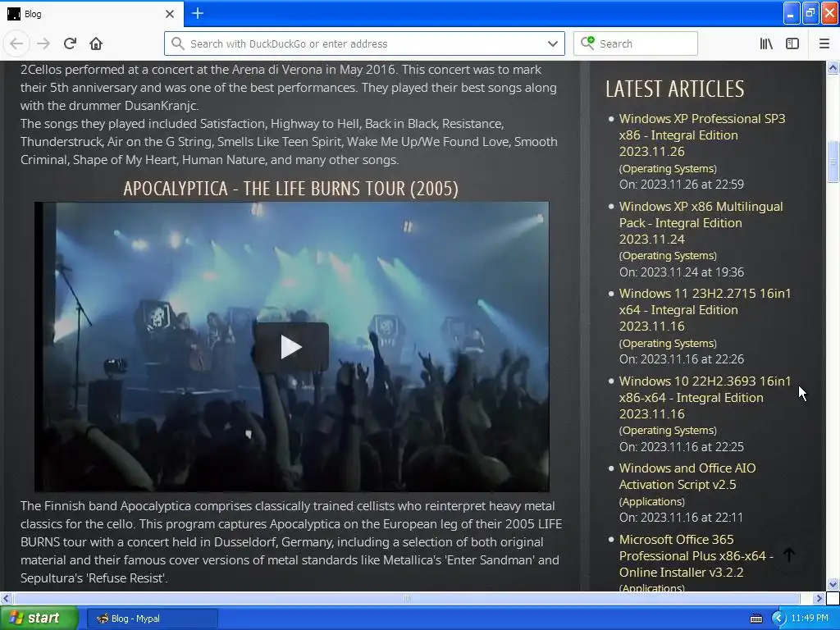This screenshot has height=630, width=840.
Task: Open Windows XP x86 Multilingual Pack article
Action: point(701,223)
